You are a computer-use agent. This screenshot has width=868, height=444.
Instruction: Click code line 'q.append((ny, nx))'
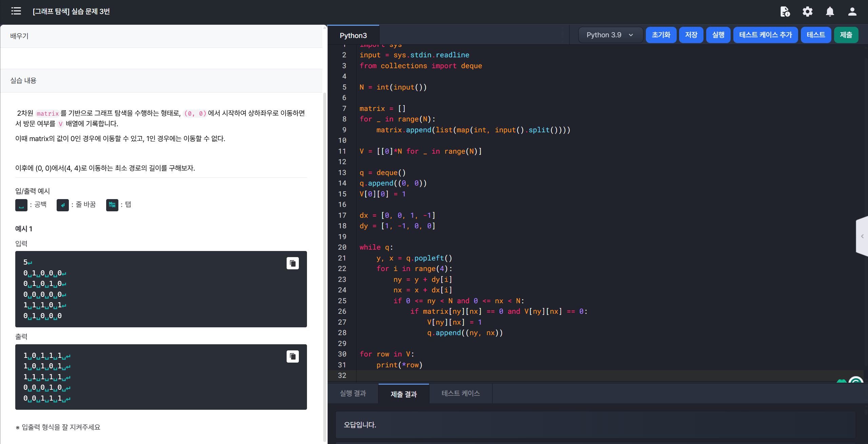pyautogui.click(x=465, y=333)
